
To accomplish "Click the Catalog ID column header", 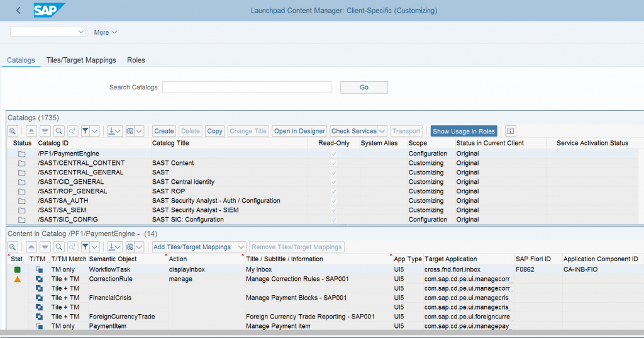I will coord(53,143).
